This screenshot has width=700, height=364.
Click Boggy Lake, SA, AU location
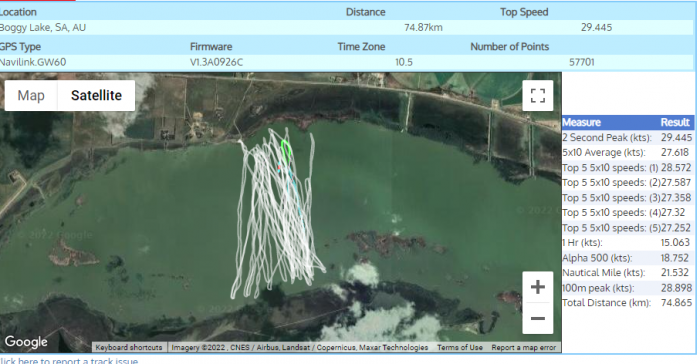pos(43,28)
